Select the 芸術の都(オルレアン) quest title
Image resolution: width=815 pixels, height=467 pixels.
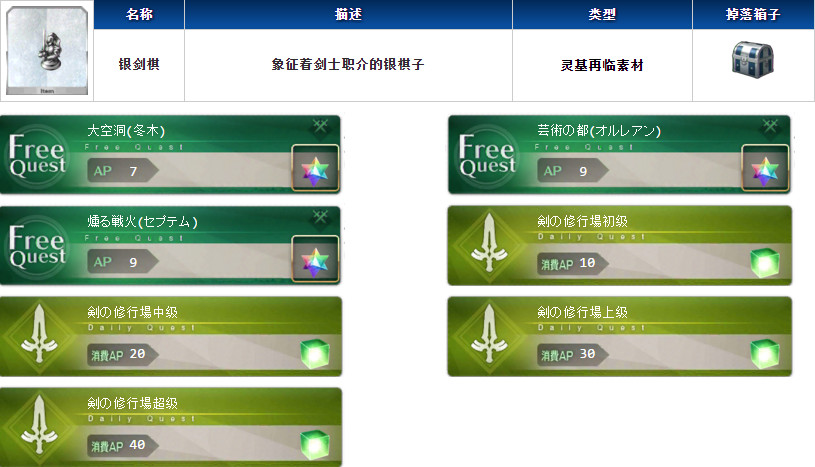point(599,130)
